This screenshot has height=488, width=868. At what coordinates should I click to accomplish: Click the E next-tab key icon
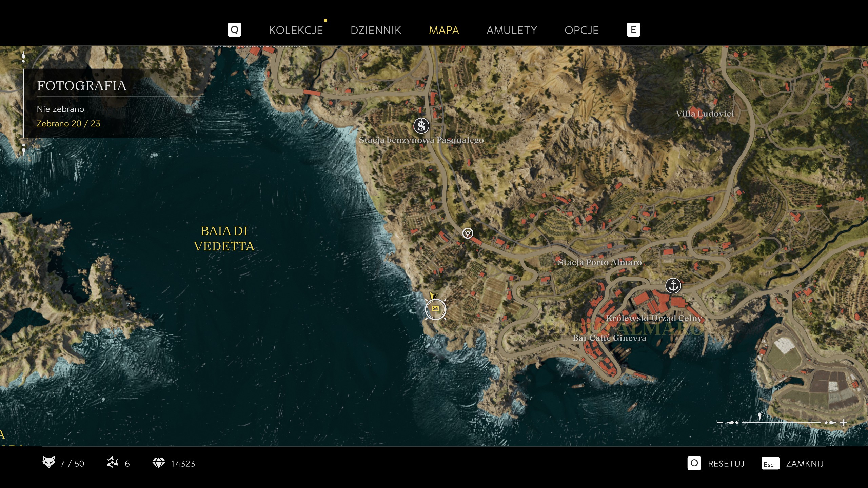pos(633,30)
